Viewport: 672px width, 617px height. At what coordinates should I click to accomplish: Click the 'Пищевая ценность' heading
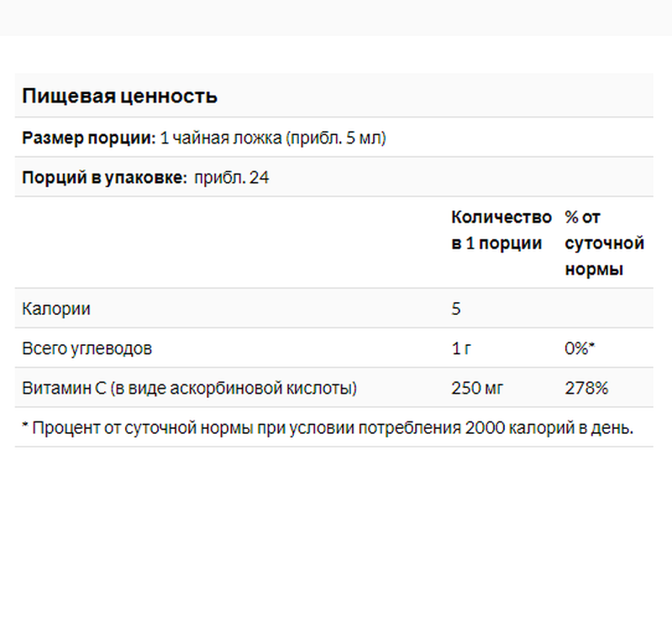[x=119, y=96]
